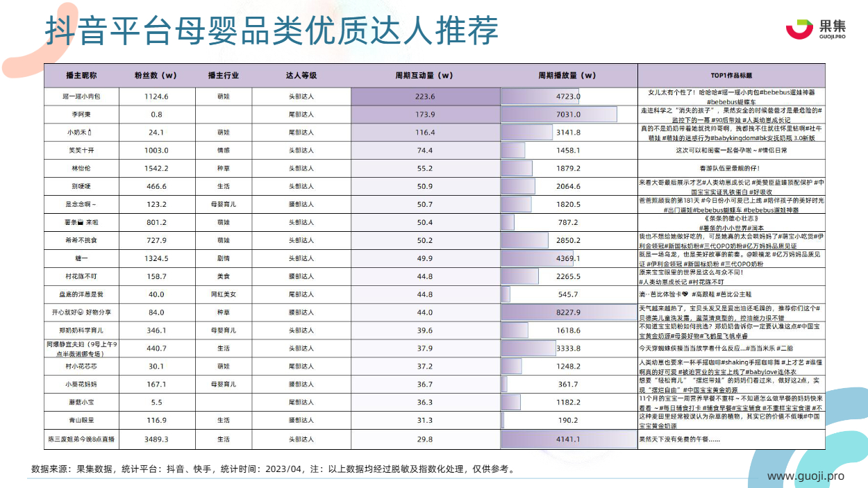This screenshot has height=488, width=868.
Task: Click the name cell 糖一
Action: pyautogui.click(x=81, y=259)
